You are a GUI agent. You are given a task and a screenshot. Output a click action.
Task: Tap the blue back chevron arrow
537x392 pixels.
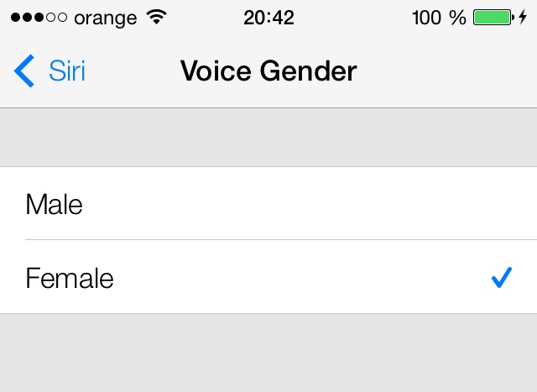[x=24, y=71]
